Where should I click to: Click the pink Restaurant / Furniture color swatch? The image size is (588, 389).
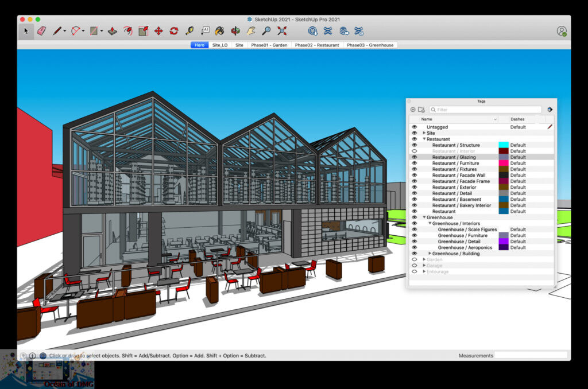[x=503, y=163]
